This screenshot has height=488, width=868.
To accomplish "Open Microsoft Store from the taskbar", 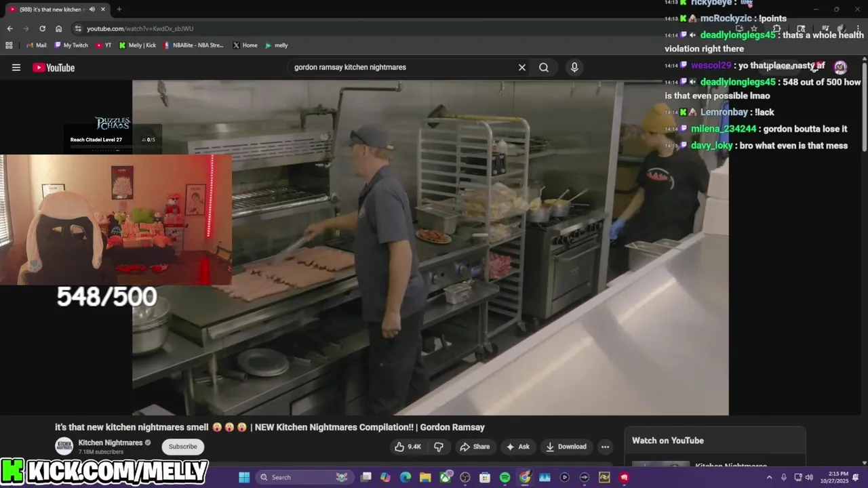I will click(x=485, y=477).
